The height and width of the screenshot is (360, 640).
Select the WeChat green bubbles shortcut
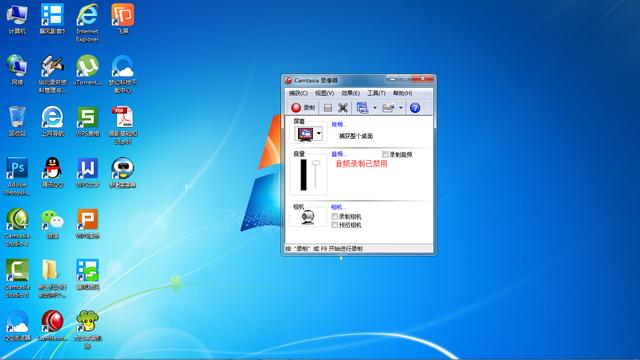[52, 224]
